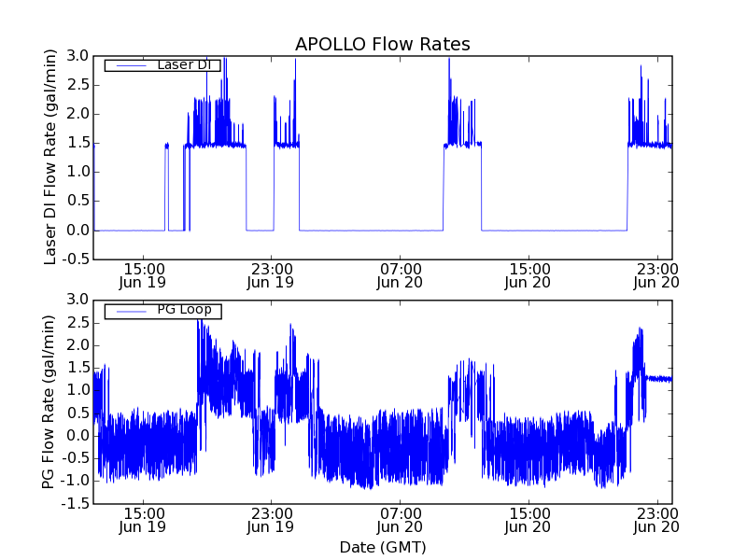The image size is (747, 560).
Task: Click the 07:00 Jun 20 tick under the bottom plot
Action: pyautogui.click(x=400, y=519)
